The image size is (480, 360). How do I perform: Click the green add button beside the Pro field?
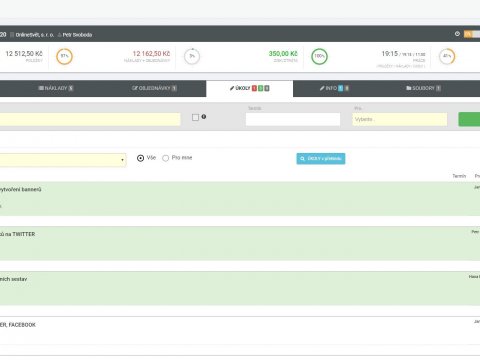[469, 119]
